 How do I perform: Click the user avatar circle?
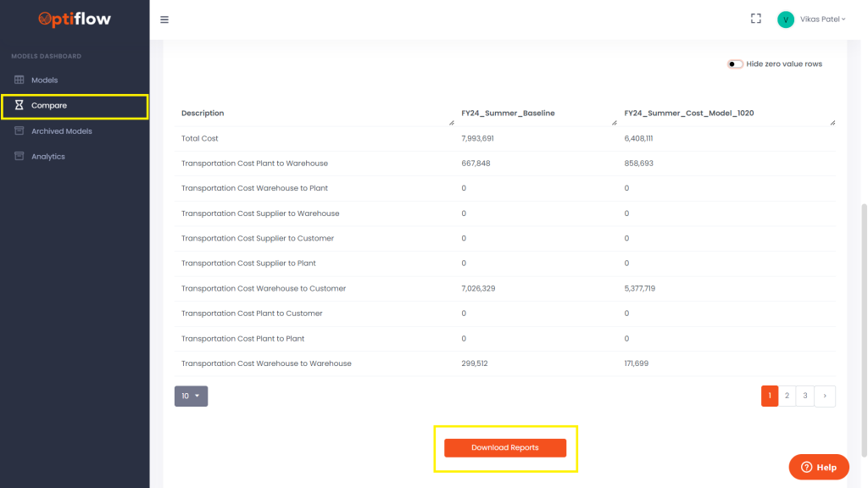(786, 19)
